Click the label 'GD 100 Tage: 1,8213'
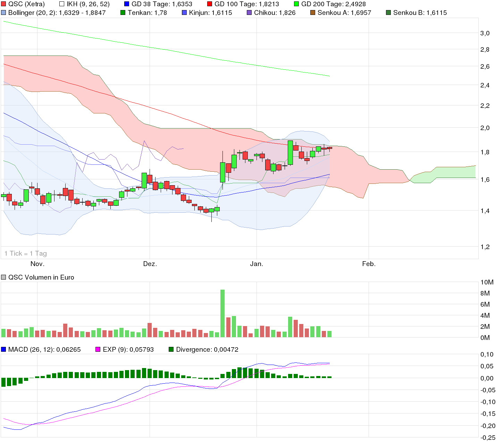The width and height of the screenshot is (504, 444). tap(247, 4)
